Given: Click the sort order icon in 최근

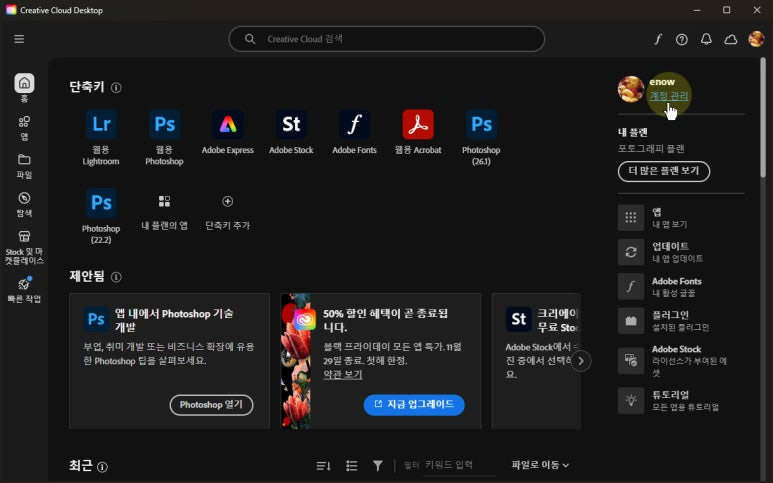Looking at the screenshot, I should coord(323,466).
